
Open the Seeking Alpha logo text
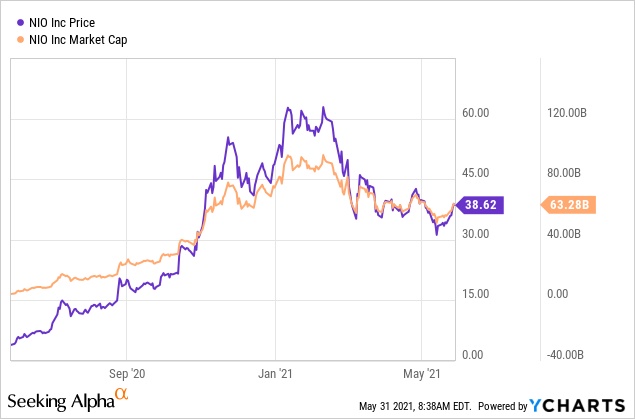61,401
